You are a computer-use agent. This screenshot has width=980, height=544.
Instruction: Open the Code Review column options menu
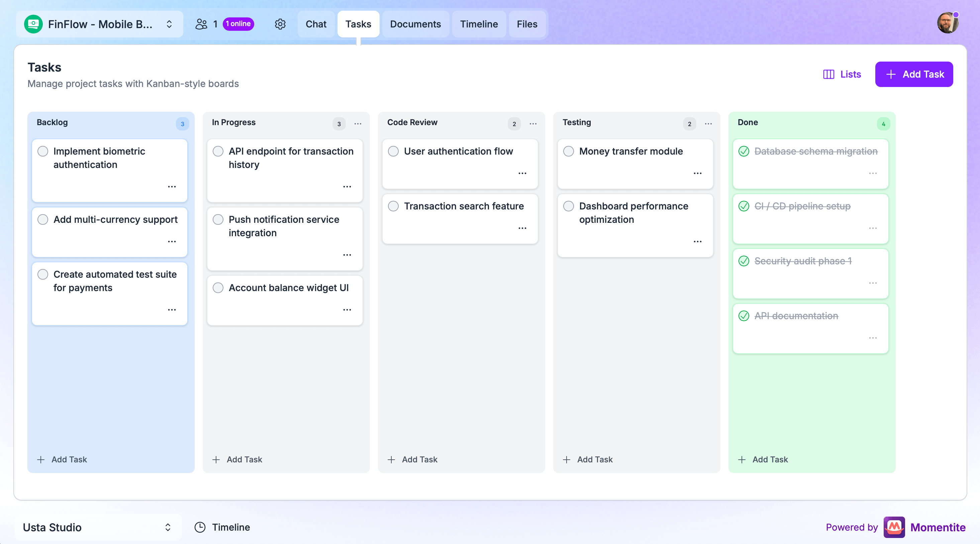pos(532,124)
